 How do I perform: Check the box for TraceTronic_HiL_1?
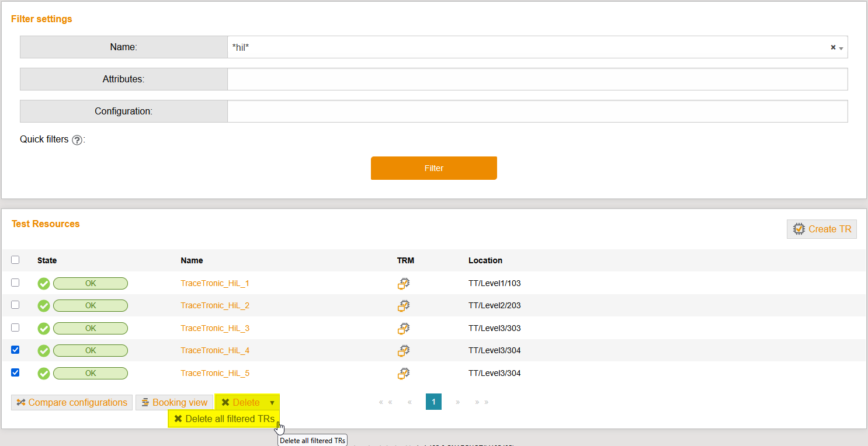click(x=15, y=283)
